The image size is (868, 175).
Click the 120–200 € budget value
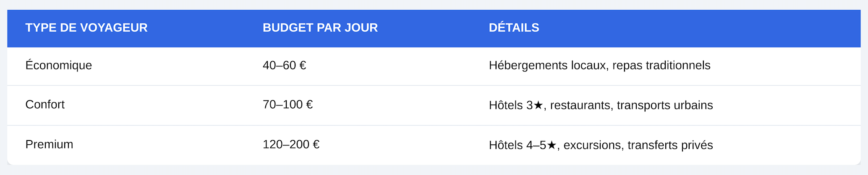pyautogui.click(x=291, y=145)
